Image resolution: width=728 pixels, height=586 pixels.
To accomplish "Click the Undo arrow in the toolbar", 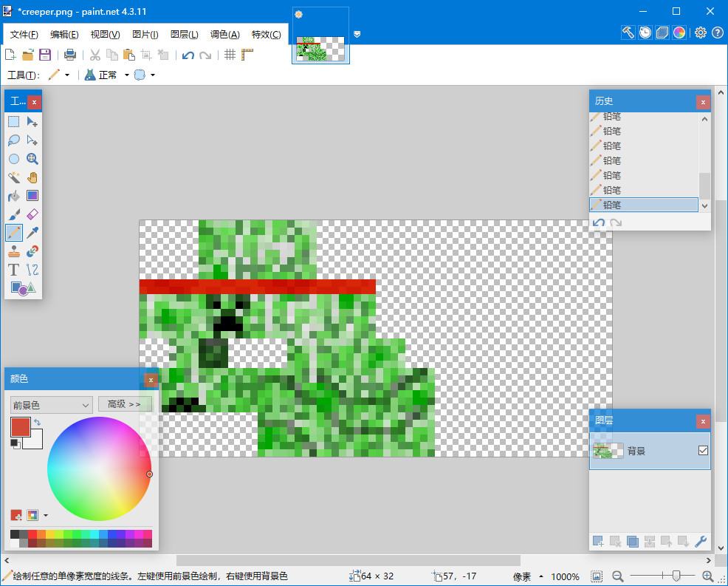I will click(188, 55).
